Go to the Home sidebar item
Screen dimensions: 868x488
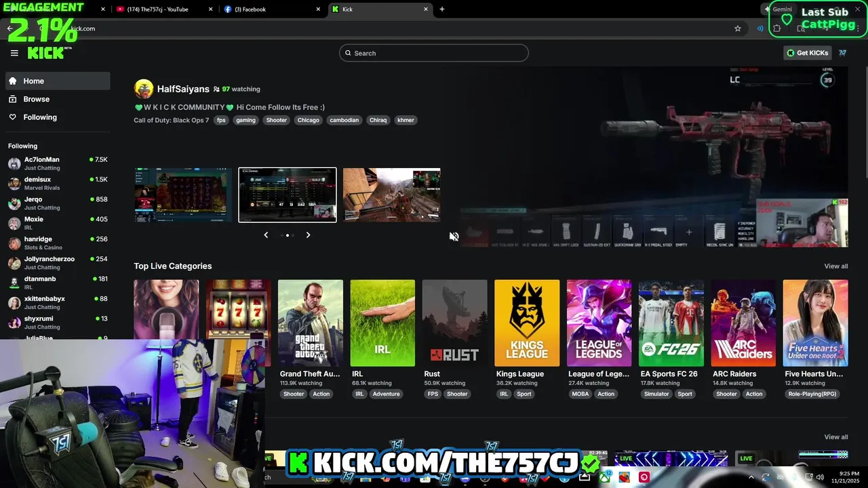click(x=58, y=81)
